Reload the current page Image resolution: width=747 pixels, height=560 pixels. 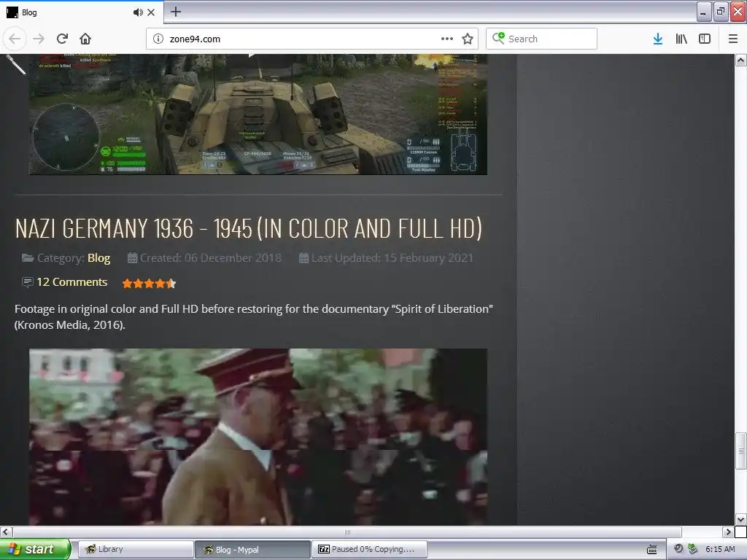62,39
